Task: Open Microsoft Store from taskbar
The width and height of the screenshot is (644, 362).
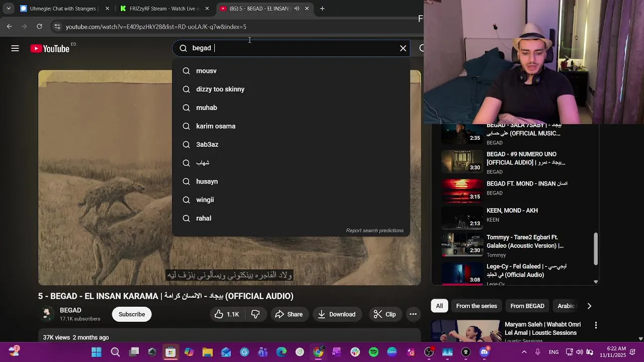Action: click(x=171, y=352)
